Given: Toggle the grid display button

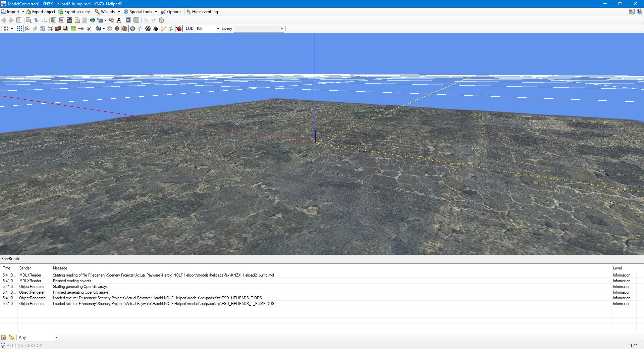Looking at the screenshot, I should [19, 29].
